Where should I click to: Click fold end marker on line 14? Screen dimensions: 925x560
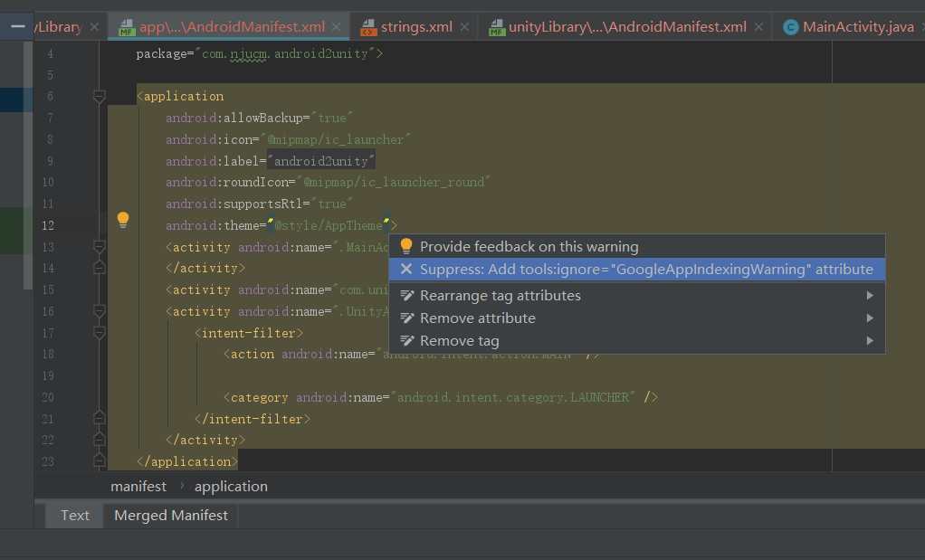(100, 268)
